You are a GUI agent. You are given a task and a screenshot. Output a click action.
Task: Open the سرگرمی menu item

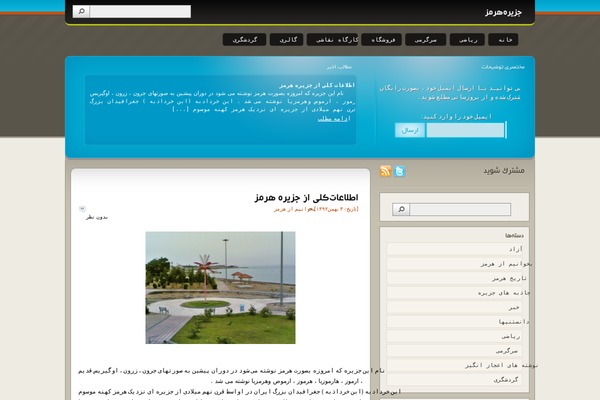click(x=426, y=39)
